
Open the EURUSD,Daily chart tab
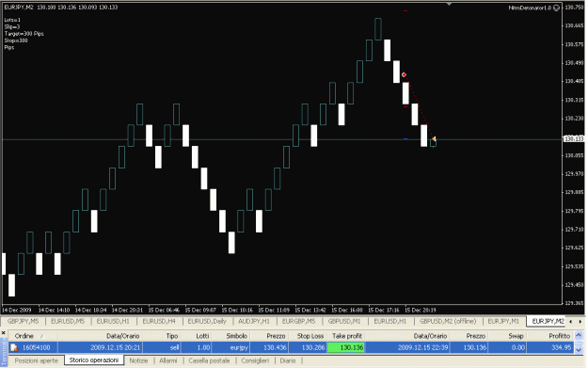[x=207, y=321]
